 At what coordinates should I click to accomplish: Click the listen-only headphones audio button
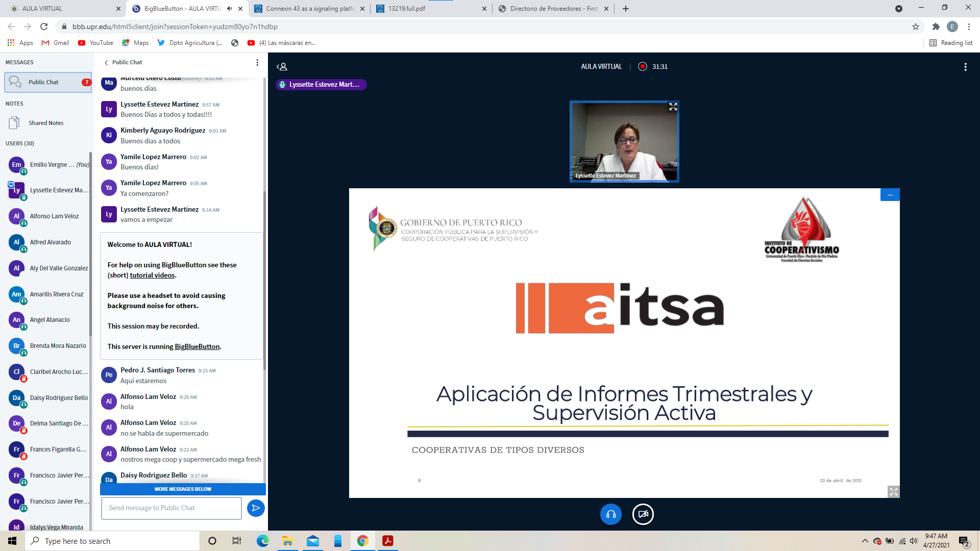click(x=610, y=514)
